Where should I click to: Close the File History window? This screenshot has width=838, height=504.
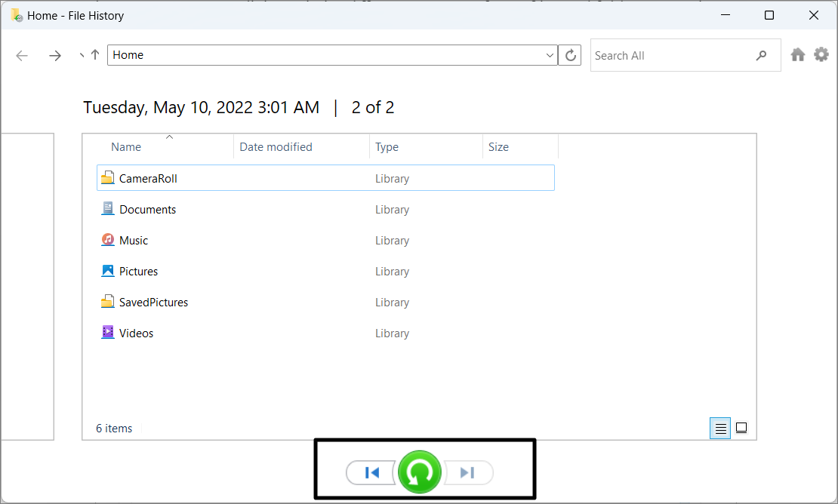[813, 15]
